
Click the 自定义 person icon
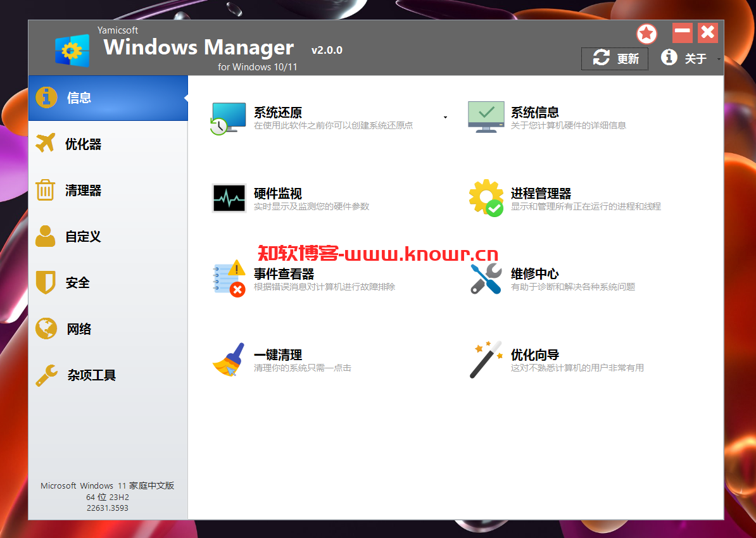click(46, 235)
